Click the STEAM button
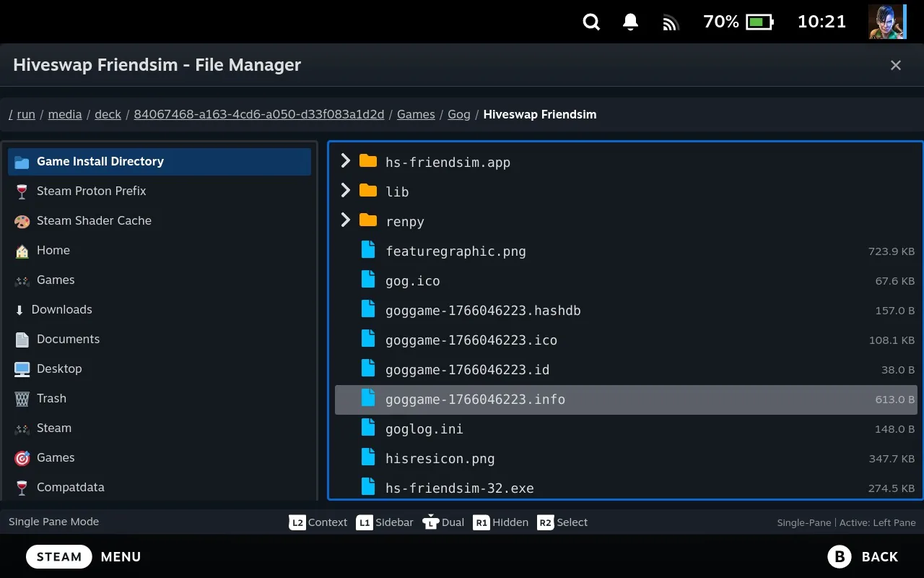Viewport: 924px width, 578px height. pos(59,557)
